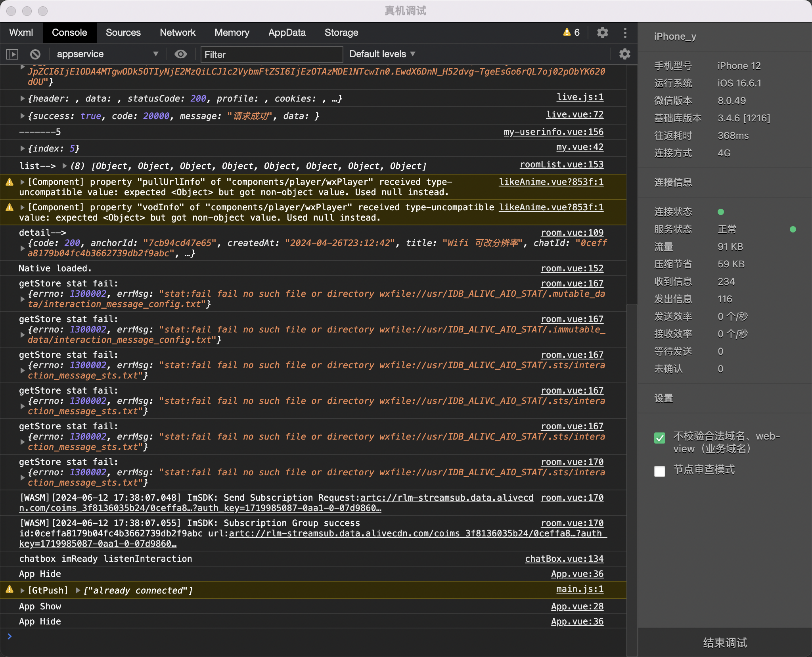This screenshot has height=657, width=812.
Task: Select the iPhone_y device name
Action: (x=675, y=36)
